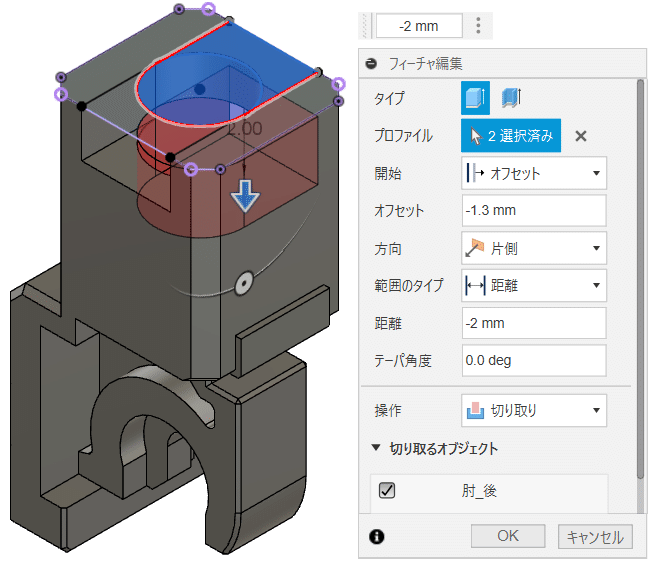This screenshot has height=566, width=655.
Task: Collapse the 切り取るオブジェクト section
Action: pyautogui.click(x=376, y=448)
